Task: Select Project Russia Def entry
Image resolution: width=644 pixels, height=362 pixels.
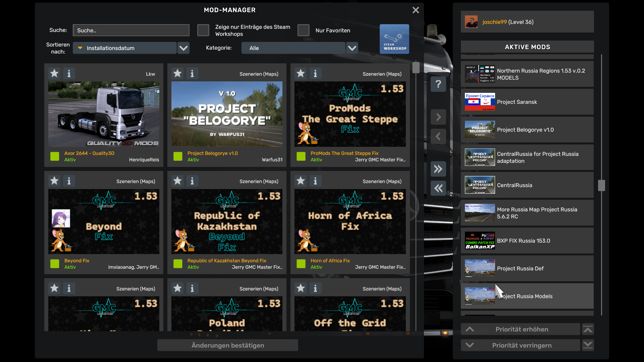Action: (x=527, y=268)
